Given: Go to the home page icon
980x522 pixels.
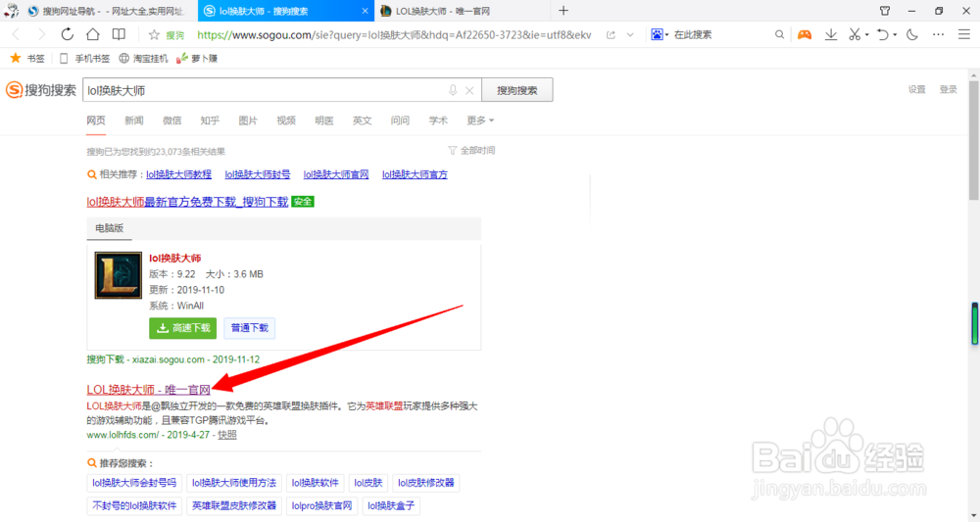Looking at the screenshot, I should (x=92, y=34).
